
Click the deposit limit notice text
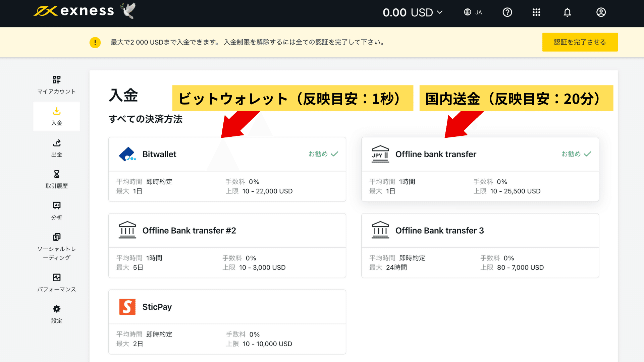pyautogui.click(x=248, y=42)
